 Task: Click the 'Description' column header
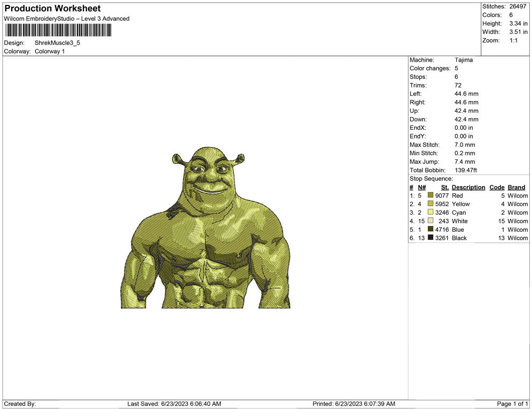[x=468, y=187]
